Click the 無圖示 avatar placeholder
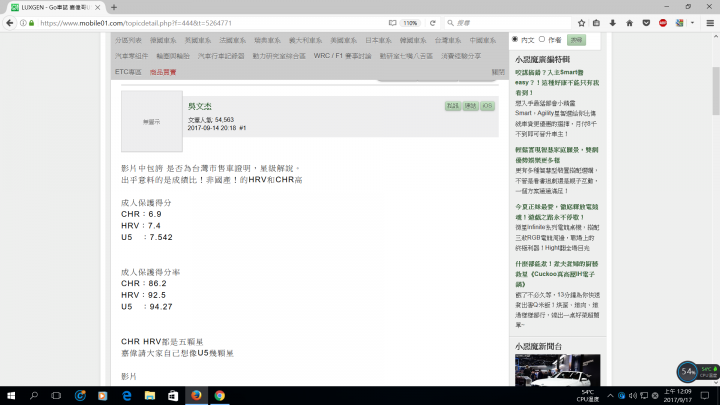This screenshot has width=720, height=405. [x=152, y=121]
